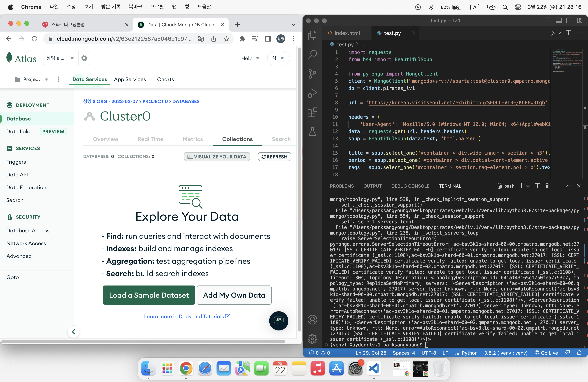Image resolution: width=588 pixels, height=382 pixels.
Task: Open VS Code Explorer icon
Action: (x=312, y=35)
